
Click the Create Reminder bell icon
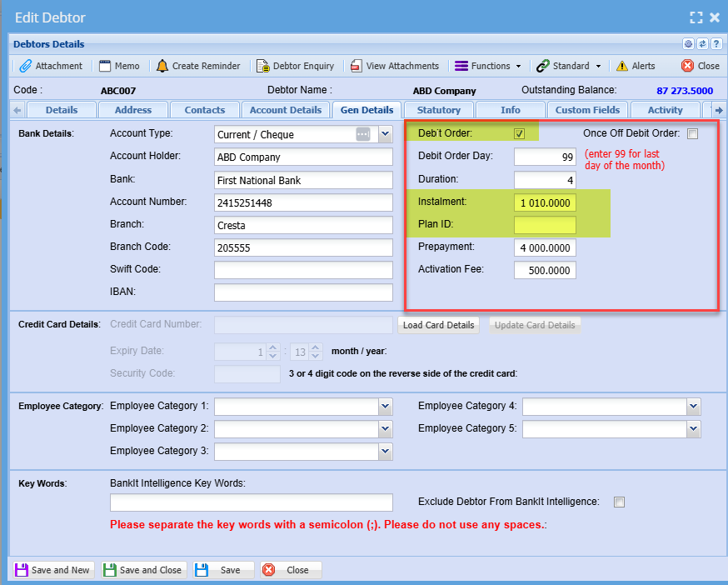pyautogui.click(x=162, y=66)
